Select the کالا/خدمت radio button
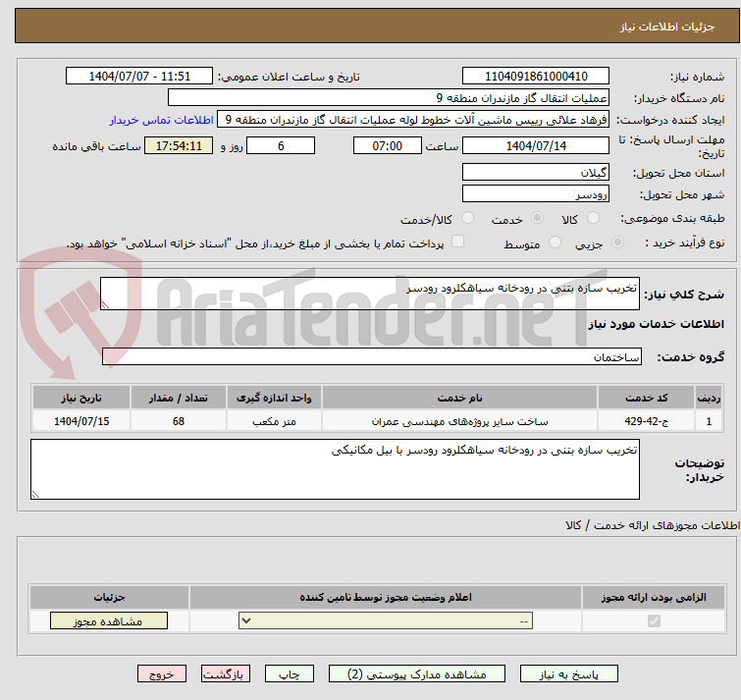This screenshot has height=700, width=741. tap(467, 218)
